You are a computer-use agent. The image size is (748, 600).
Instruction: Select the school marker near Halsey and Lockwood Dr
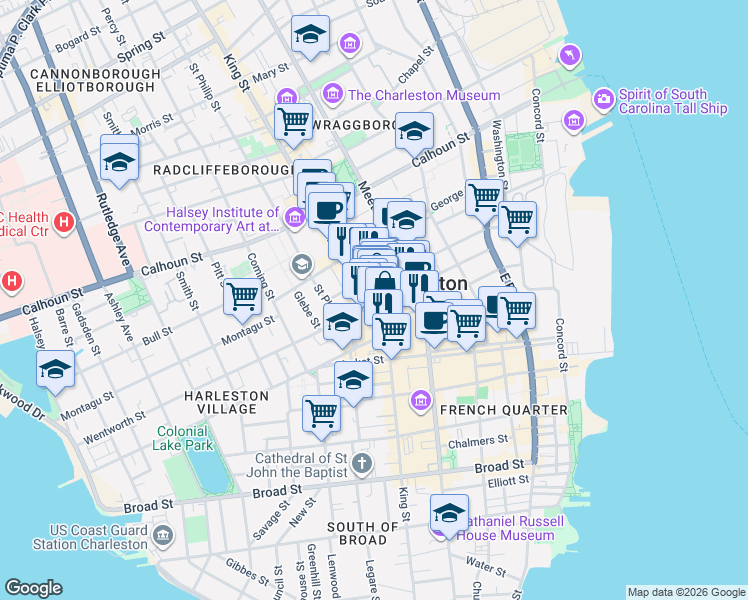(55, 372)
